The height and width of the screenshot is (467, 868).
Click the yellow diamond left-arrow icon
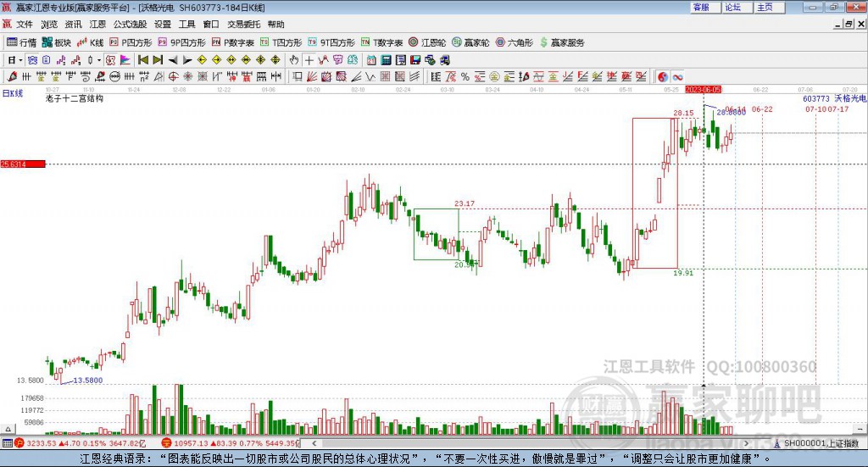[x=202, y=60]
